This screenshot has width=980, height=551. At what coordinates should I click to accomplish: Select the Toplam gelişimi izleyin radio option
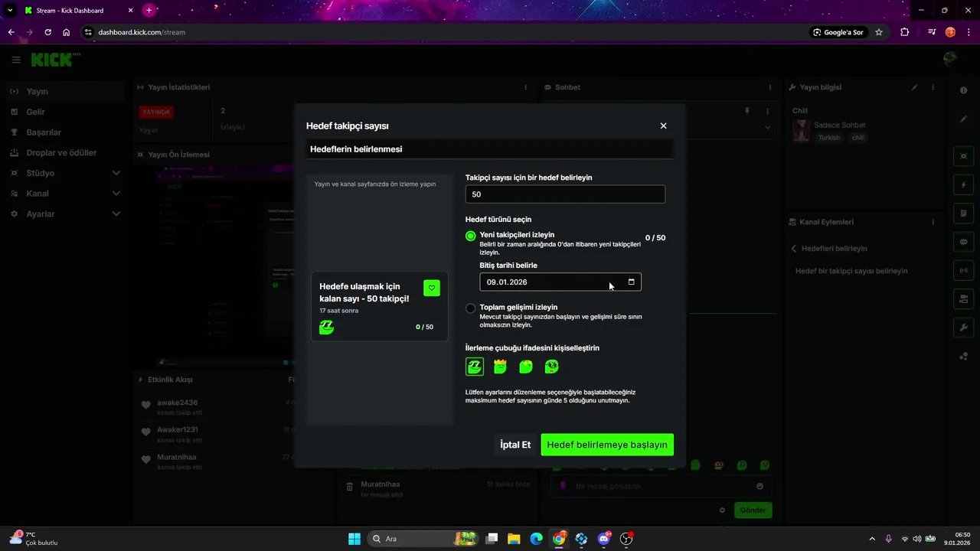pos(471,308)
